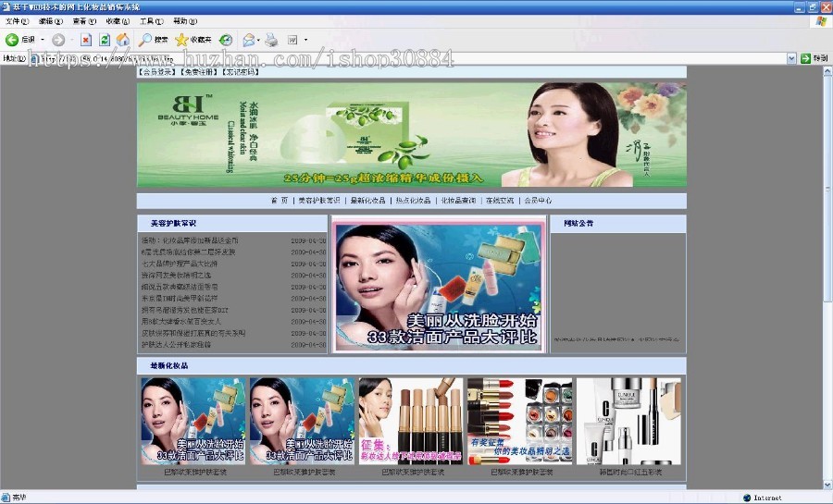The image size is (833, 504).
Task: Open the 编辑(E) menu
Action: 51,21
